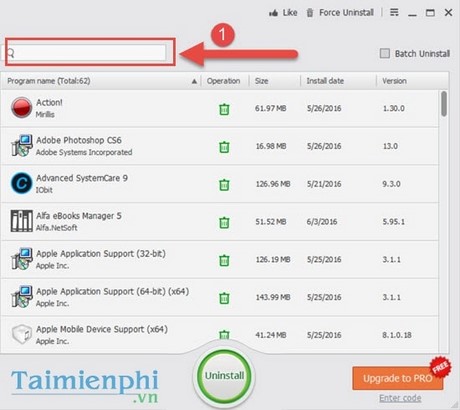
Task: Click the 126.96 MB size value
Action: (273, 184)
